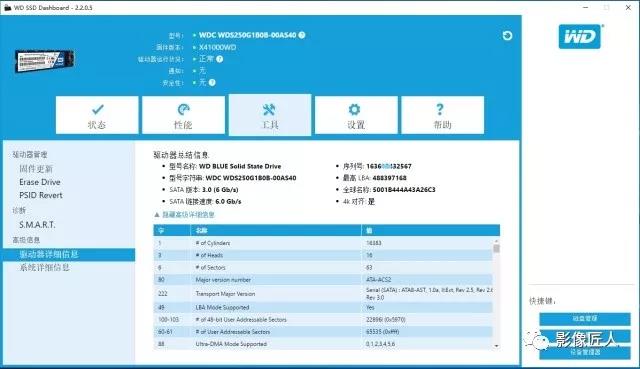
Task: Click the SSD drive thumbnail image
Action: (x=44, y=60)
